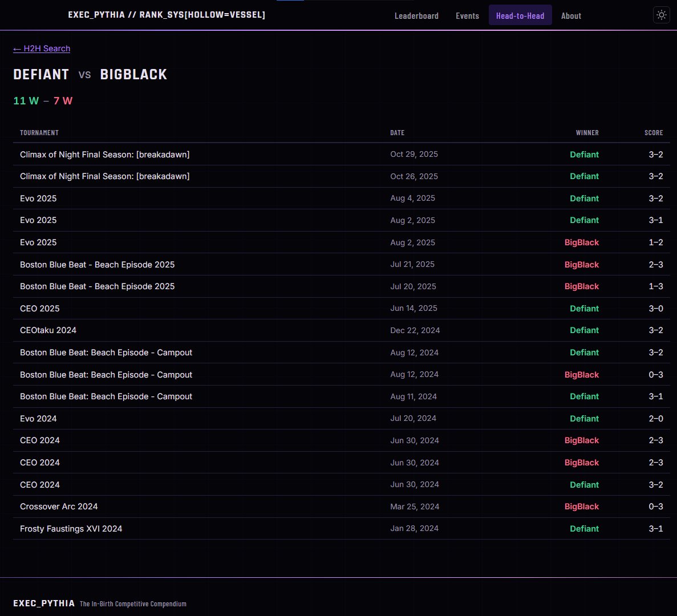Click the CEO 2024 row won by Defiant
Screen dimensions: 677x616
tap(341, 484)
